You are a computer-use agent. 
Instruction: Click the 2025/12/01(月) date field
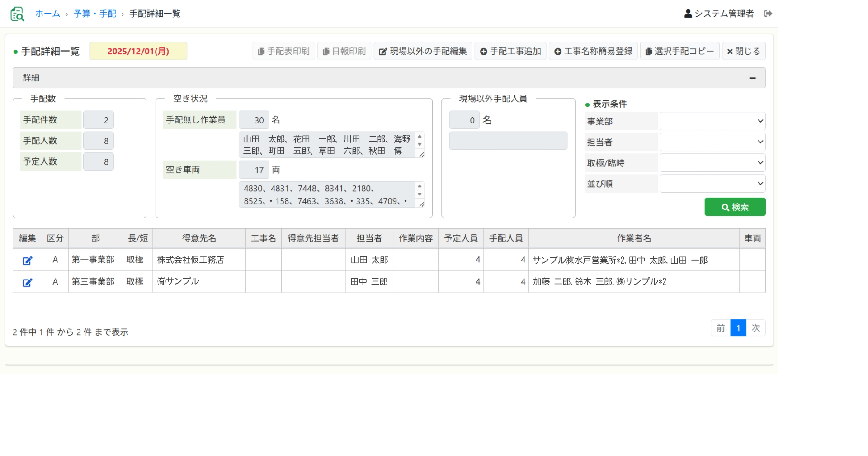(138, 51)
